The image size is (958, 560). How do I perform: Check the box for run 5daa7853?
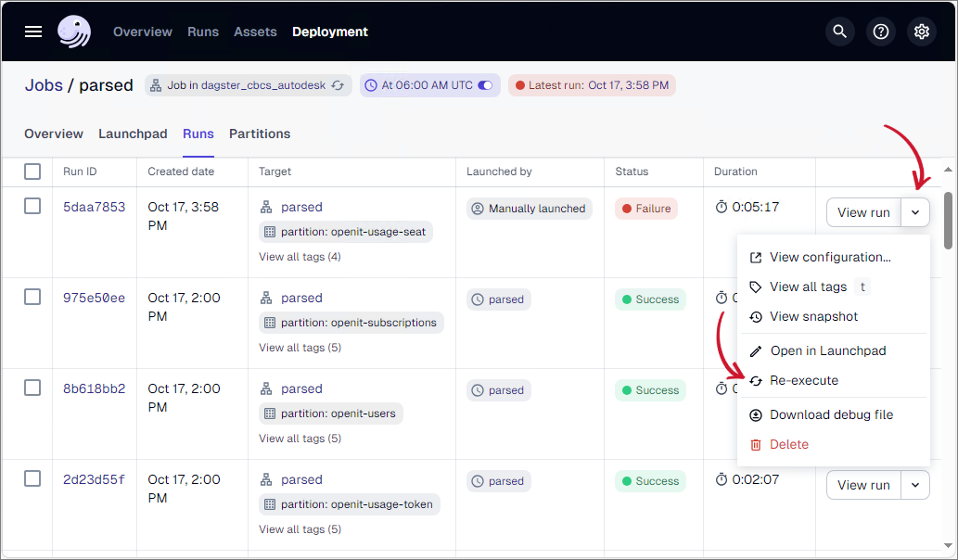pyautogui.click(x=32, y=206)
